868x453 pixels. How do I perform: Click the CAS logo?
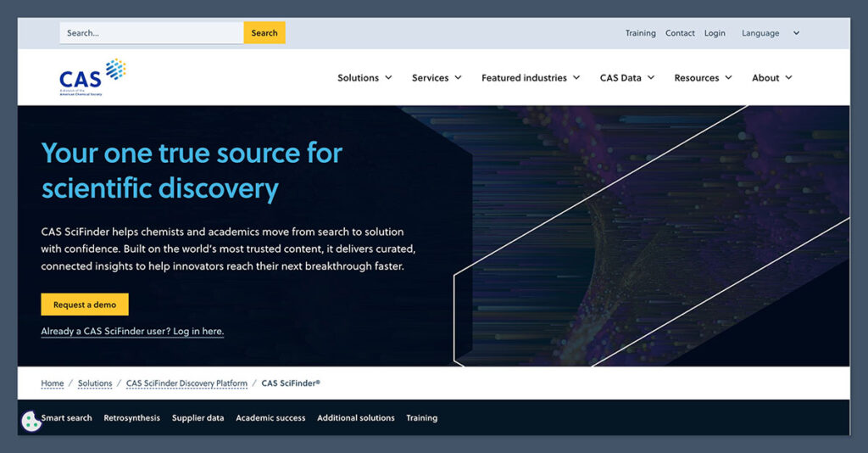click(x=92, y=77)
